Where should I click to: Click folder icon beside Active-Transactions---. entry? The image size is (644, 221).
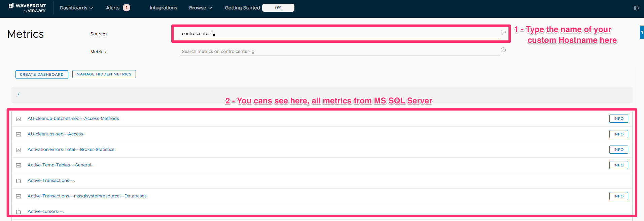coord(19,181)
